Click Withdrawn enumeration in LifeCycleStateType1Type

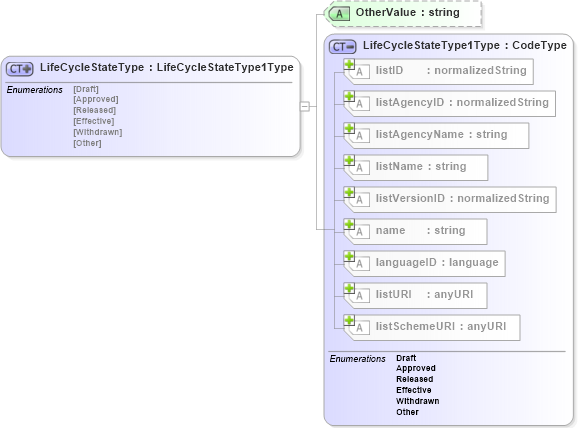pyautogui.click(x=418, y=401)
